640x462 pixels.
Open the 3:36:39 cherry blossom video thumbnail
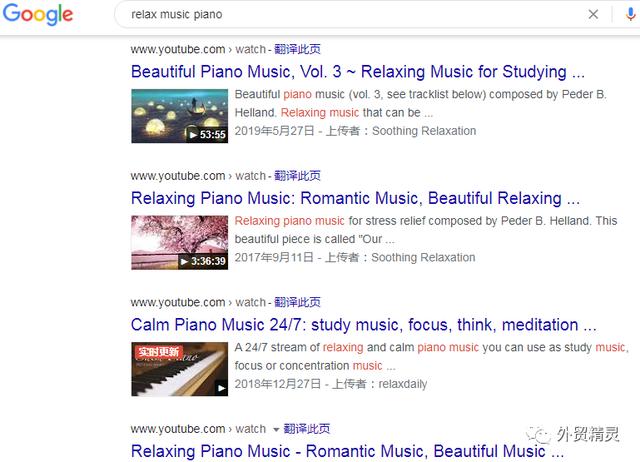tap(180, 242)
